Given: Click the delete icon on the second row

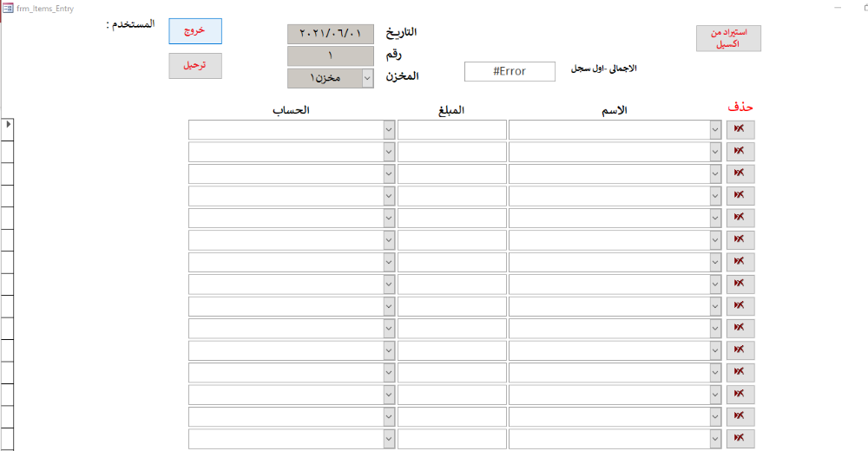Looking at the screenshot, I should coord(740,152).
